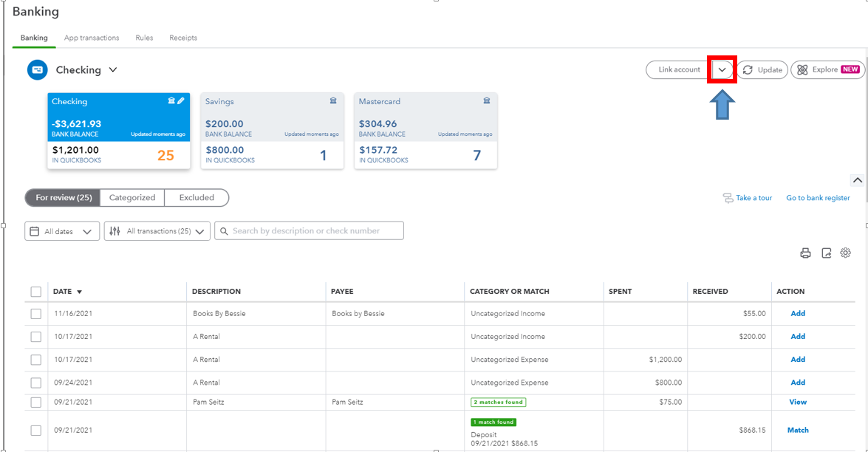The height and width of the screenshot is (452, 868).
Task: Select the checkbox on the 11/16/2021 row
Action: pyautogui.click(x=35, y=313)
